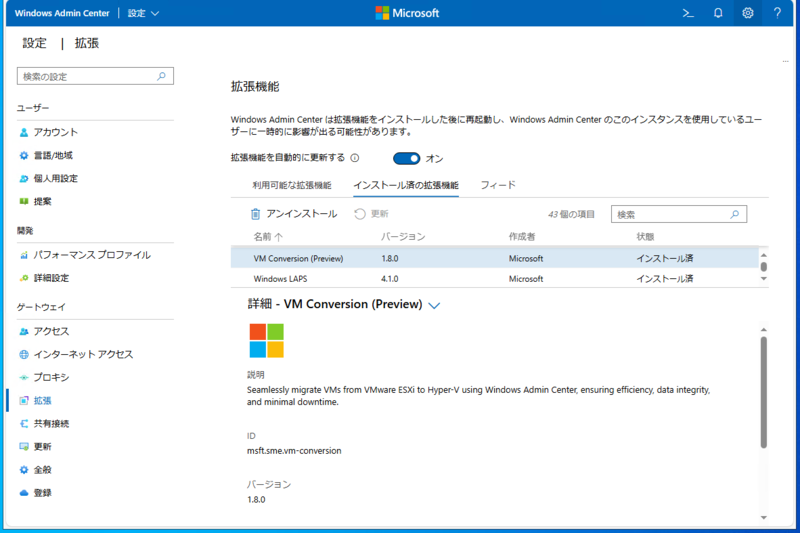Select the VM Conversion (Preview) row
800x533 pixels.
494,258
